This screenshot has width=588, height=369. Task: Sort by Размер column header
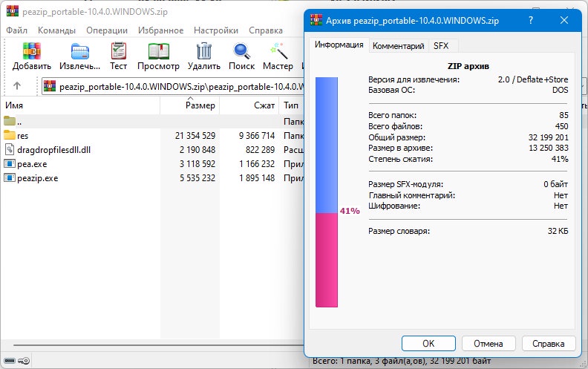[200, 105]
